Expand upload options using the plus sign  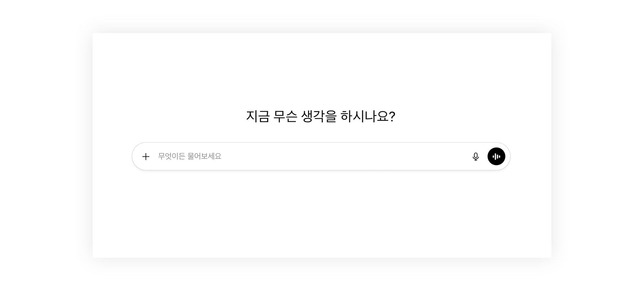pyautogui.click(x=146, y=156)
